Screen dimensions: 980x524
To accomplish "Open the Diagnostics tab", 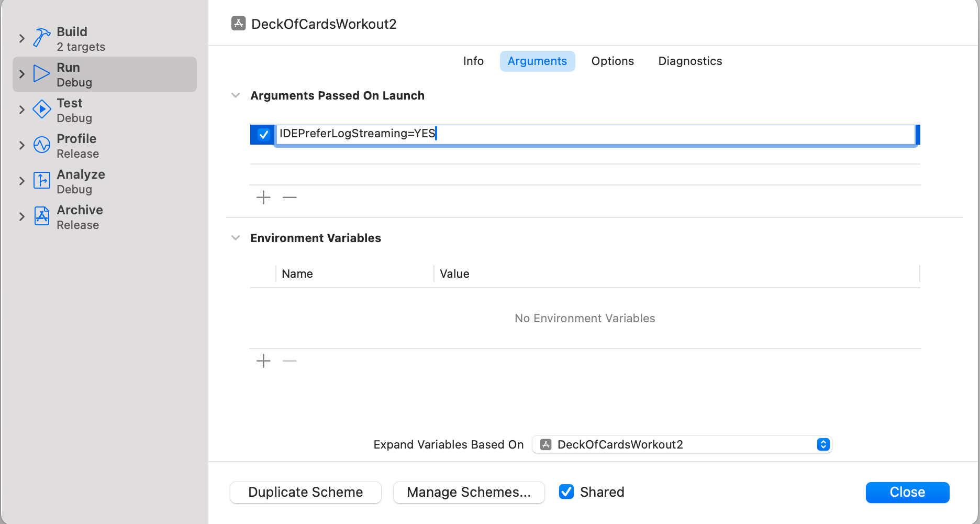I will tap(690, 61).
